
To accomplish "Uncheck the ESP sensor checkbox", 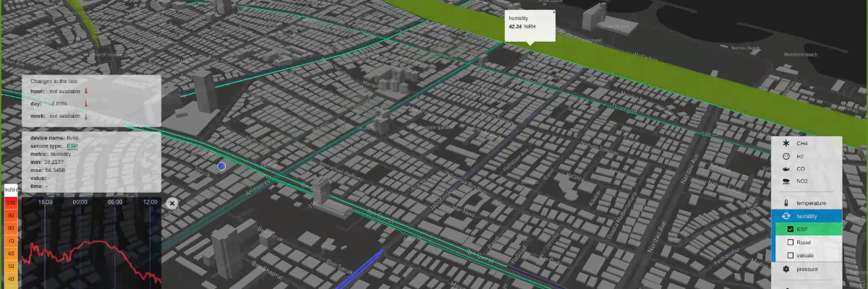I will [x=791, y=229].
